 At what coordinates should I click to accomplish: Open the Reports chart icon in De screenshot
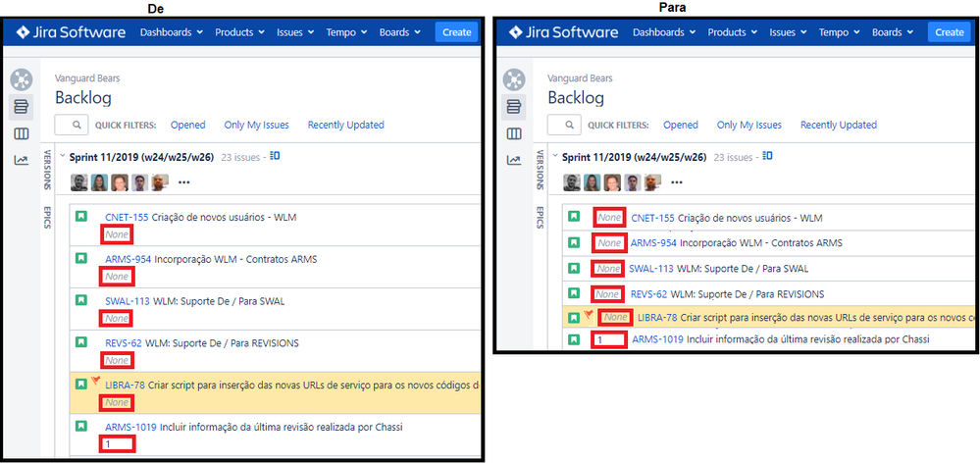click(22, 161)
